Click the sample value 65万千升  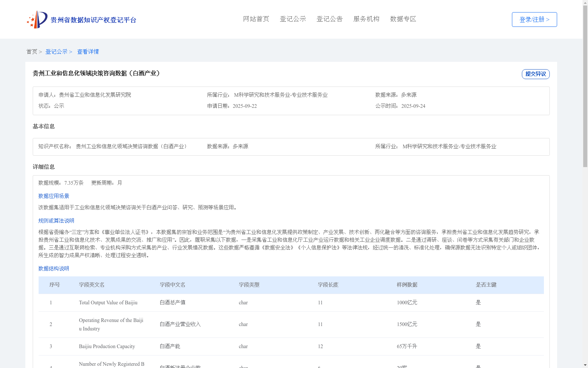(407, 346)
